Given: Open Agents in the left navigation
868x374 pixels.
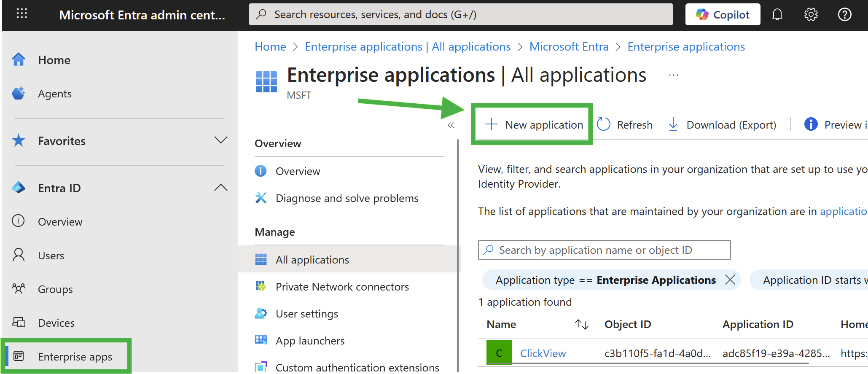Looking at the screenshot, I should [x=55, y=94].
